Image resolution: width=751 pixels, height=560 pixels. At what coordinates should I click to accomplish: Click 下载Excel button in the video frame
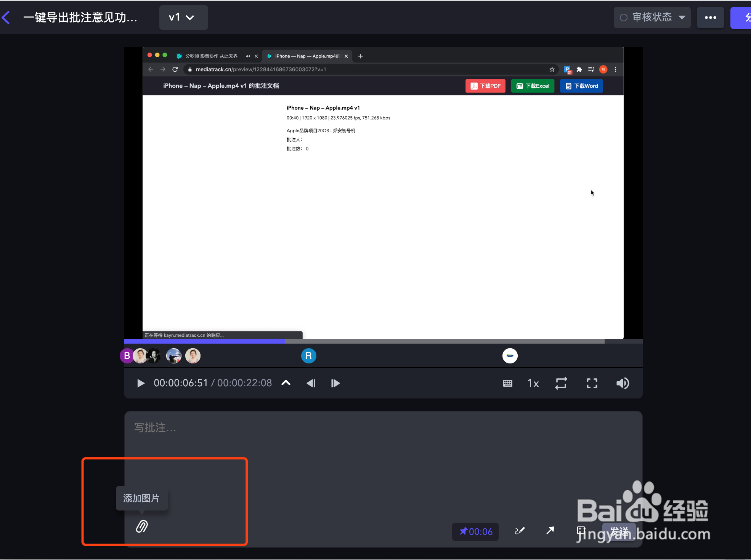(533, 86)
